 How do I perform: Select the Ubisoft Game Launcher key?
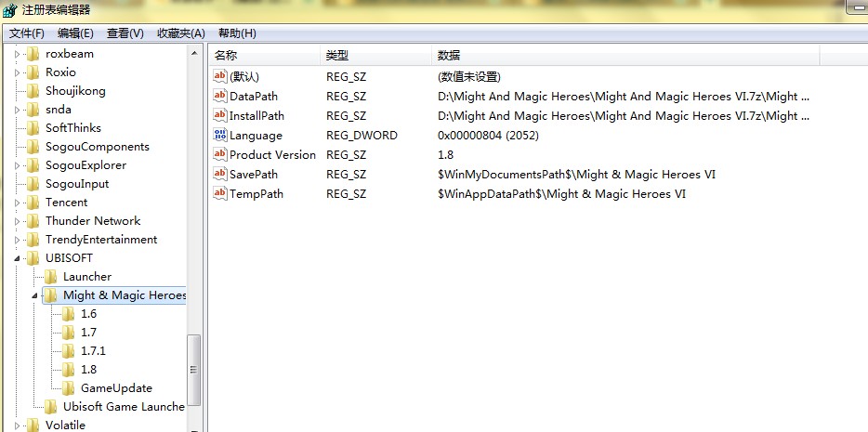pyautogui.click(x=124, y=407)
